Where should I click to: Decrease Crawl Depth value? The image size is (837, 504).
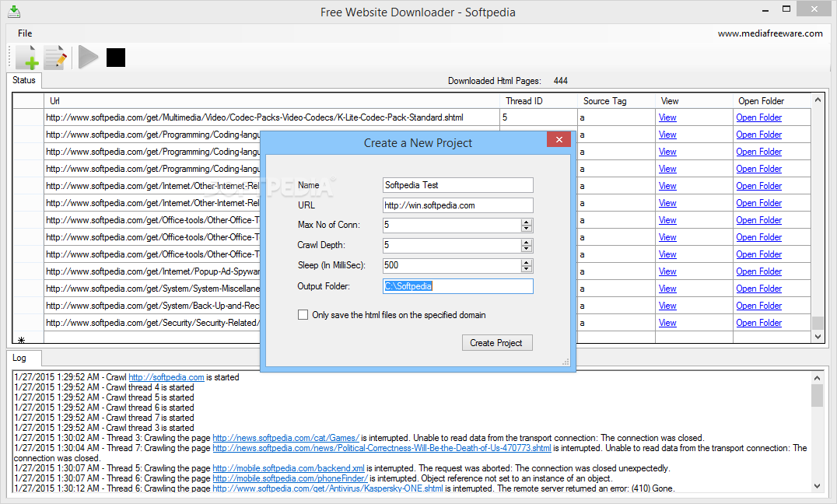pos(527,249)
